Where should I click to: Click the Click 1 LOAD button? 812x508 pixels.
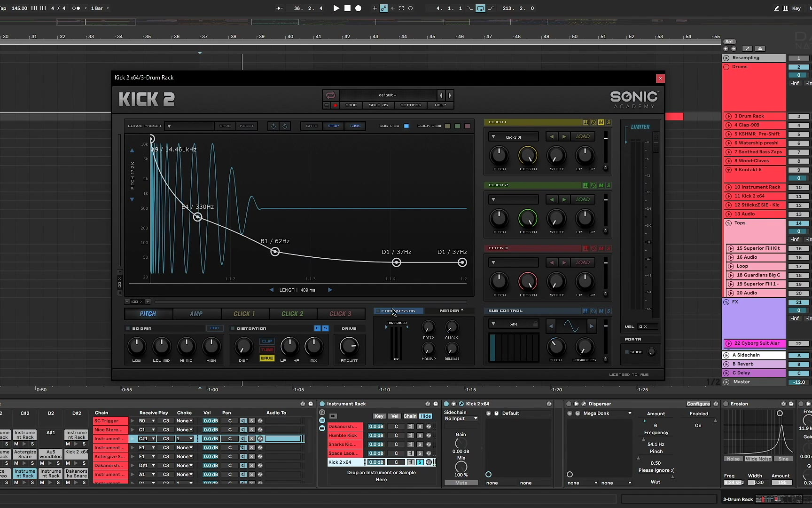coord(583,136)
